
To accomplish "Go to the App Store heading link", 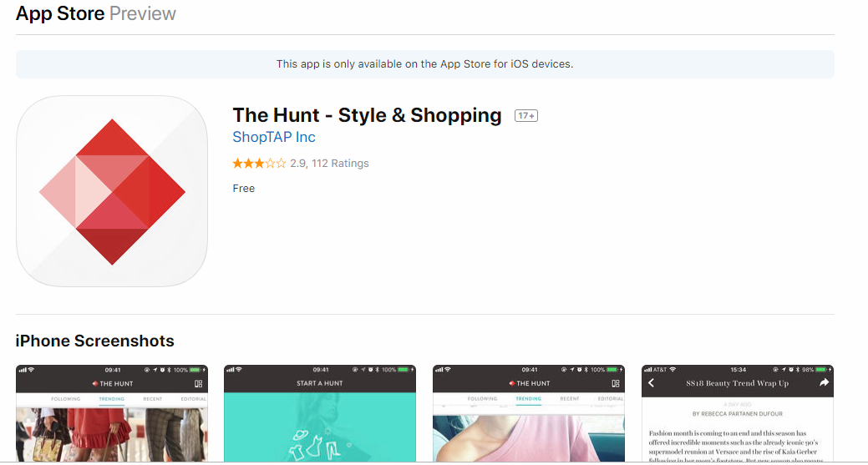I will 60,14.
